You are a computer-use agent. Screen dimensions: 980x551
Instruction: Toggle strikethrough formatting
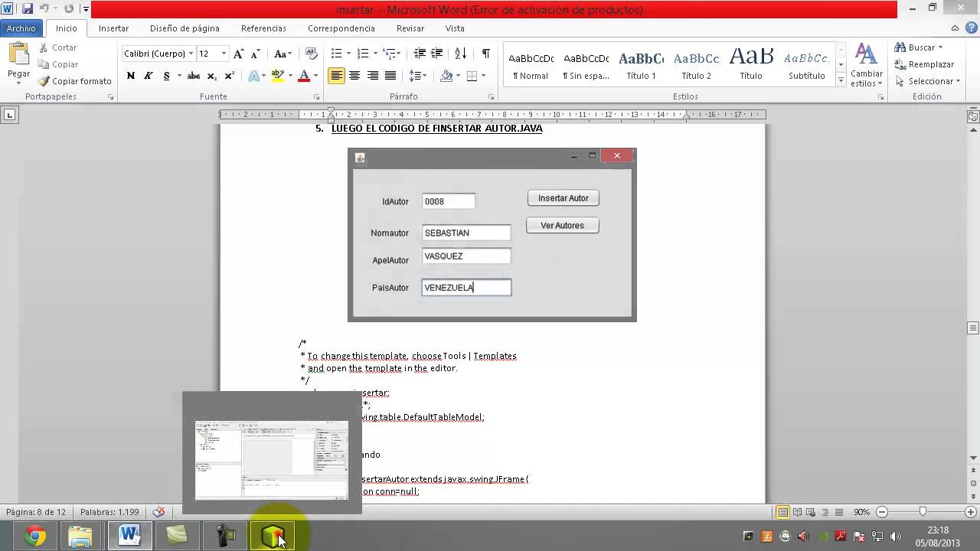194,76
